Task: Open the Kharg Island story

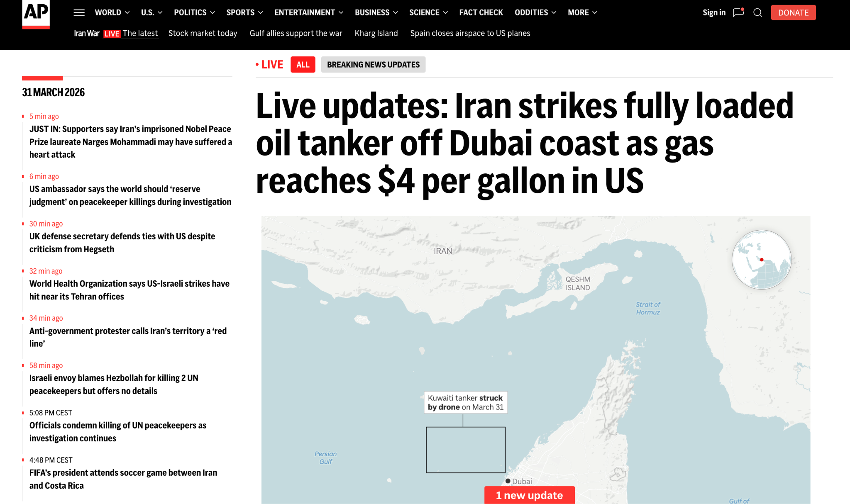Action: (376, 33)
